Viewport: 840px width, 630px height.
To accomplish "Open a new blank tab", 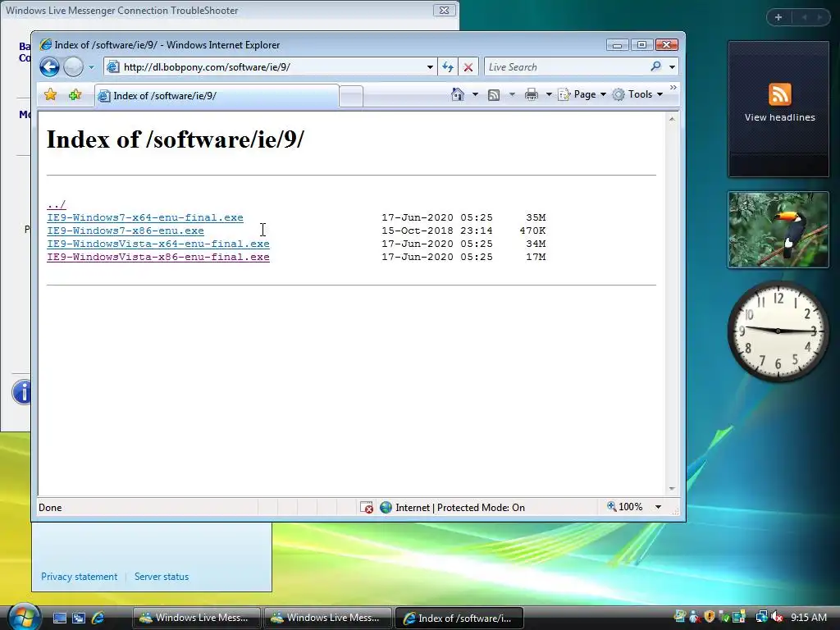I will coord(351,97).
